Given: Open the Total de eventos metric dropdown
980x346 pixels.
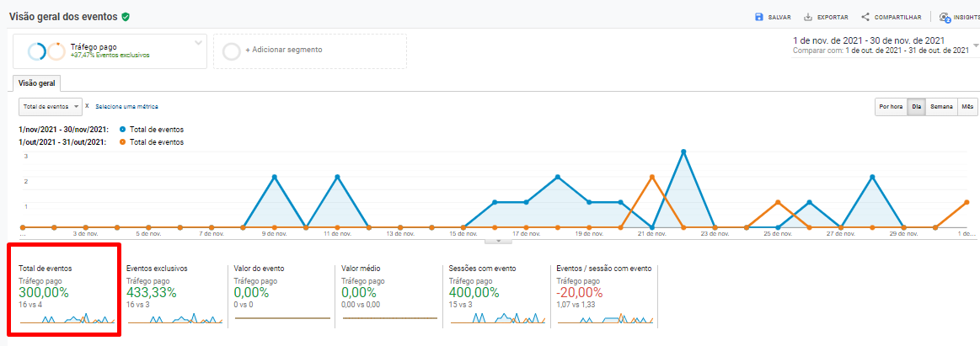Looking at the screenshot, I should point(51,107).
